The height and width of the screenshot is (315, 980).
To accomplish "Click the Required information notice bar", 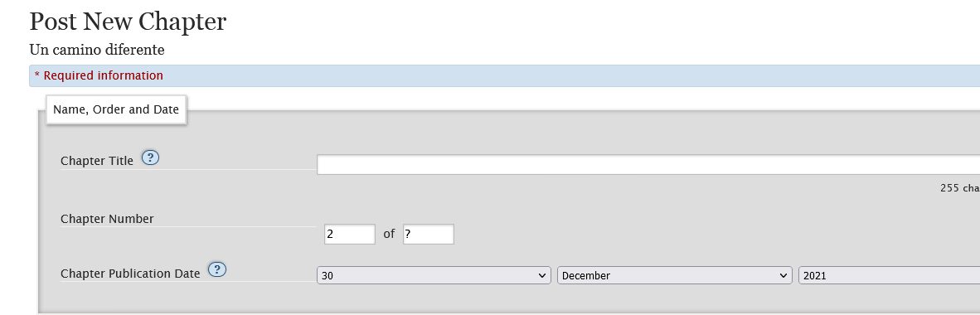I will pos(504,75).
